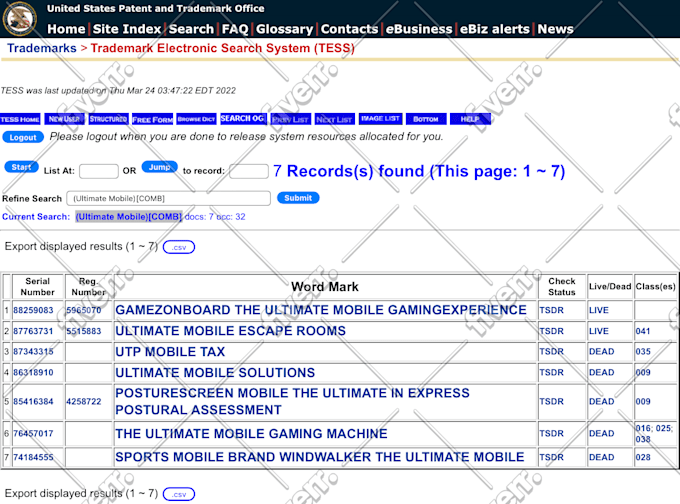
Task: Click class 041 in row 2
Action: pyautogui.click(x=643, y=331)
